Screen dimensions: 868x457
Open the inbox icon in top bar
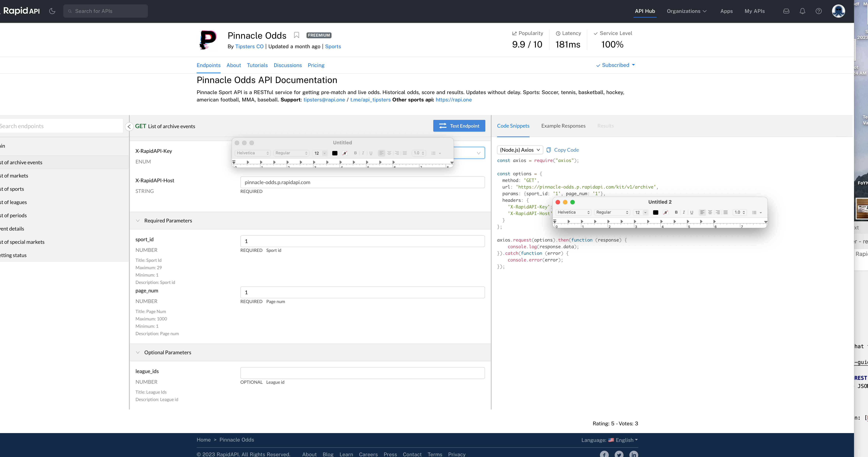(x=786, y=11)
